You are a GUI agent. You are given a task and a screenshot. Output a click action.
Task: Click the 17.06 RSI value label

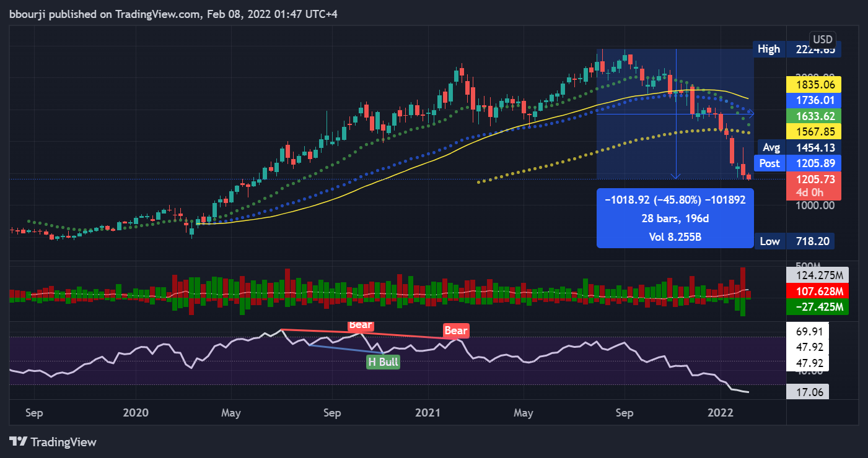coord(808,391)
